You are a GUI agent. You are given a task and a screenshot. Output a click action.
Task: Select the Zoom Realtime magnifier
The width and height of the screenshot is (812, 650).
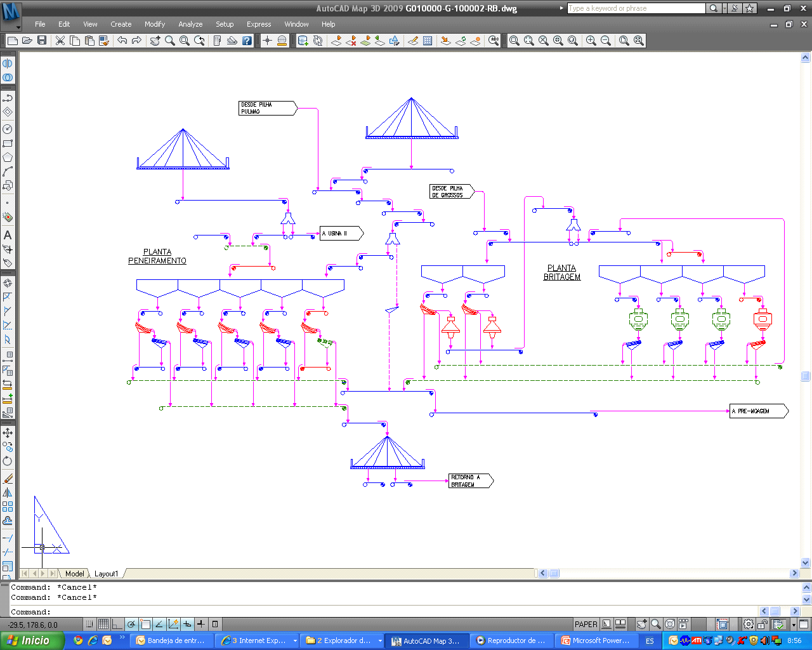(170, 41)
